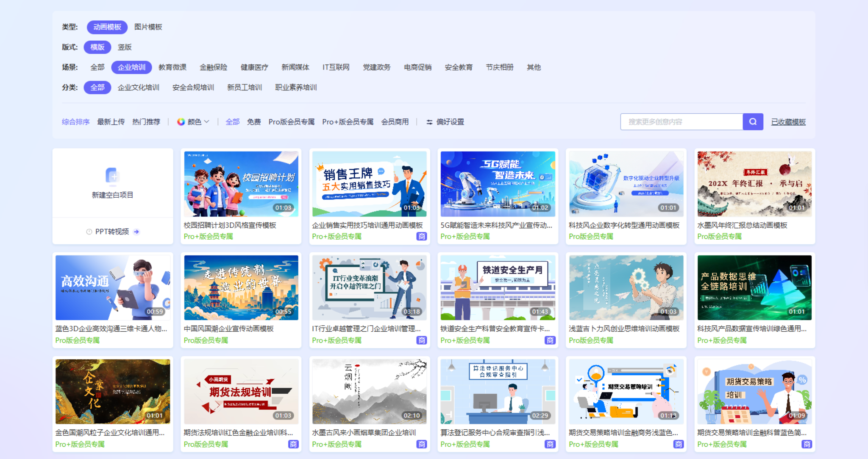Viewport: 868px width, 459px height.
Task: Select 全部 in the membership filter bar
Action: (233, 122)
